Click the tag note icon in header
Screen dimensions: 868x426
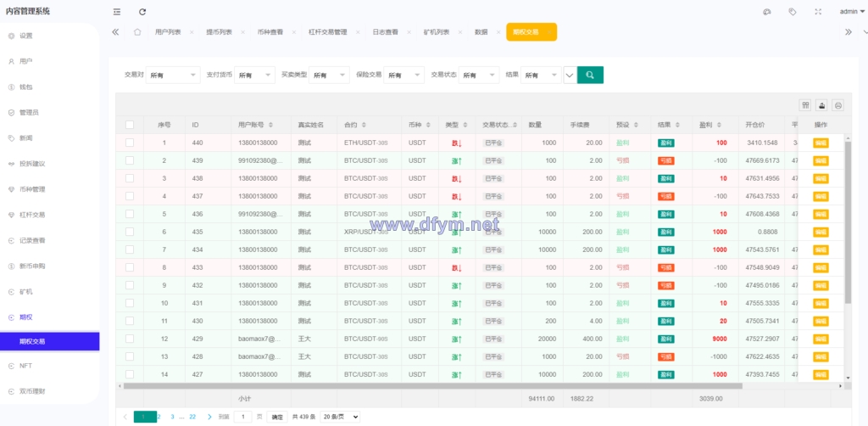coord(793,12)
